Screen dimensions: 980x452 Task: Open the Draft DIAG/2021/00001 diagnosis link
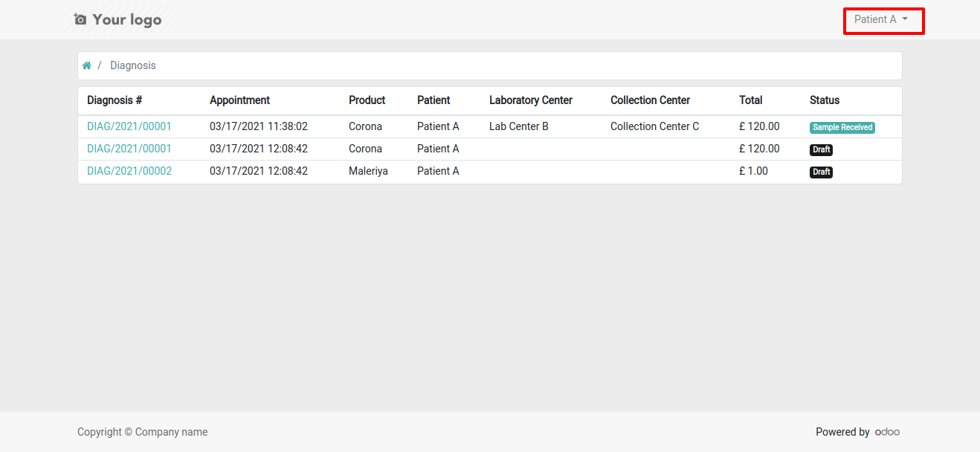pyautogui.click(x=129, y=149)
